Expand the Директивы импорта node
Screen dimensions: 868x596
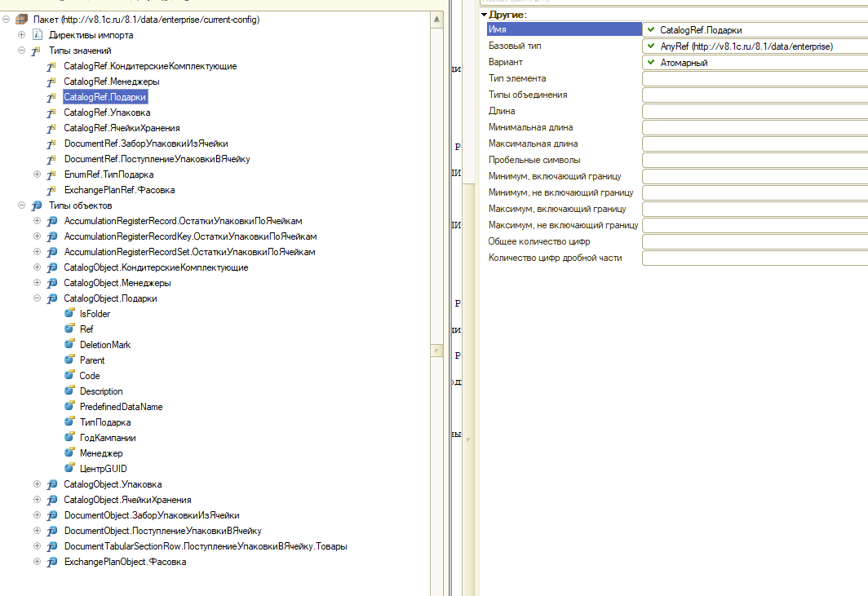pyautogui.click(x=21, y=35)
